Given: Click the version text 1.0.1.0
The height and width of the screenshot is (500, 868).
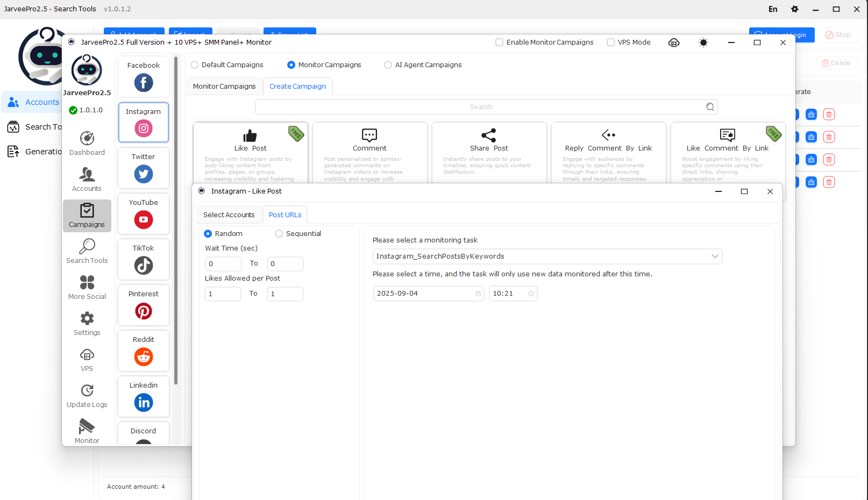Looking at the screenshot, I should click(91, 110).
